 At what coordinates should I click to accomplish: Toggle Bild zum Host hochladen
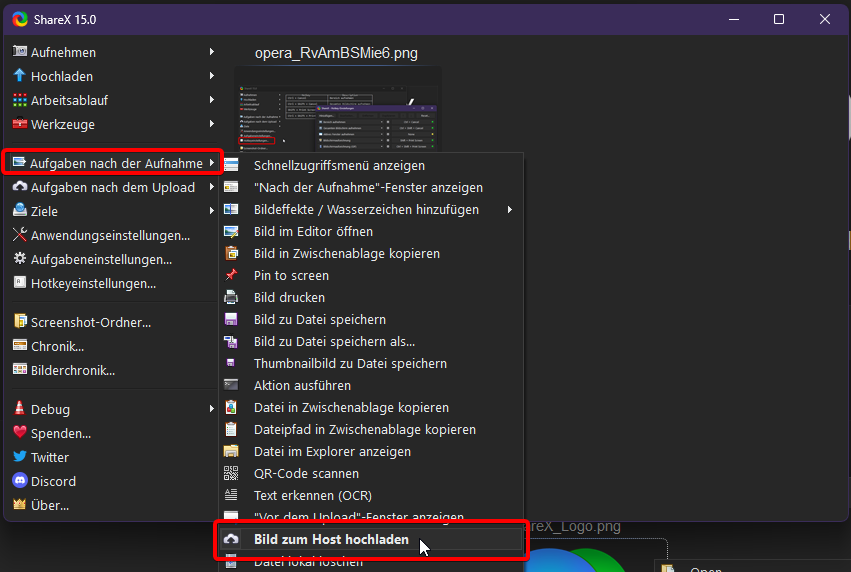coord(331,539)
